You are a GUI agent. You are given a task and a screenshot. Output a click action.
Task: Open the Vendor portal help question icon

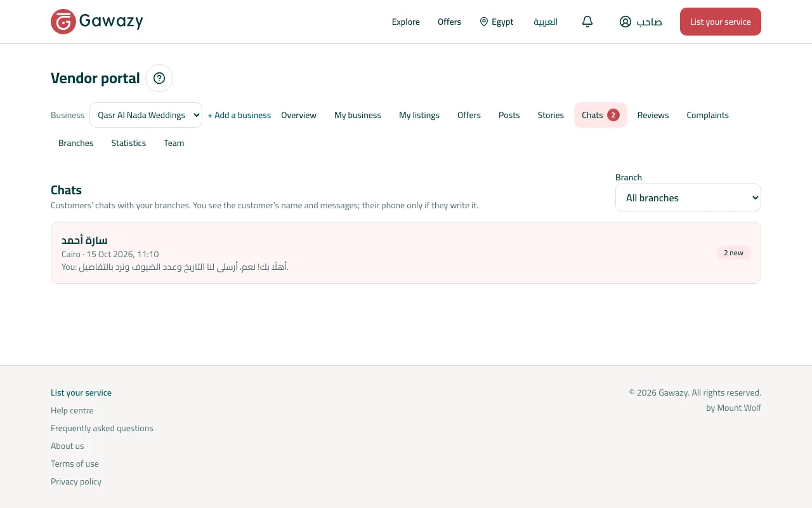(159, 78)
